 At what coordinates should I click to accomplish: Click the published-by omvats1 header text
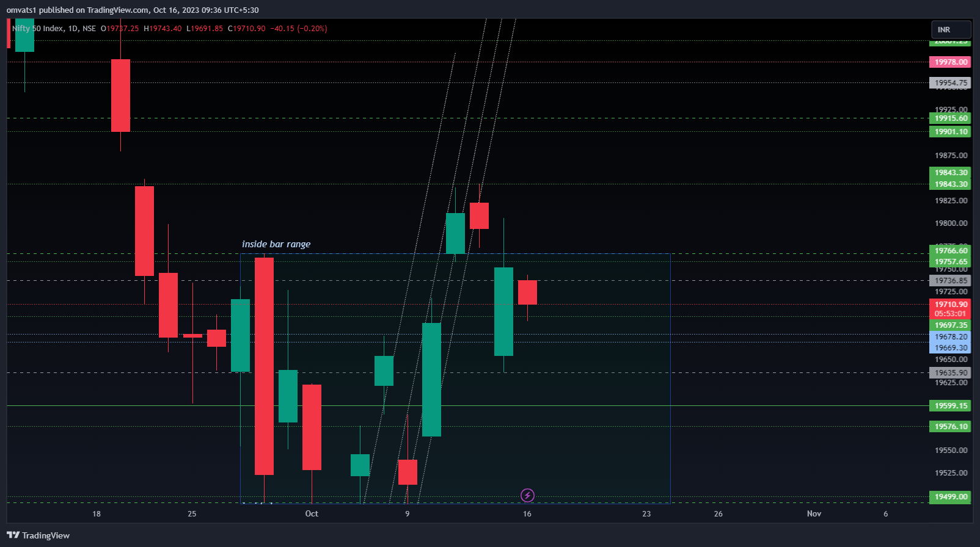click(133, 10)
